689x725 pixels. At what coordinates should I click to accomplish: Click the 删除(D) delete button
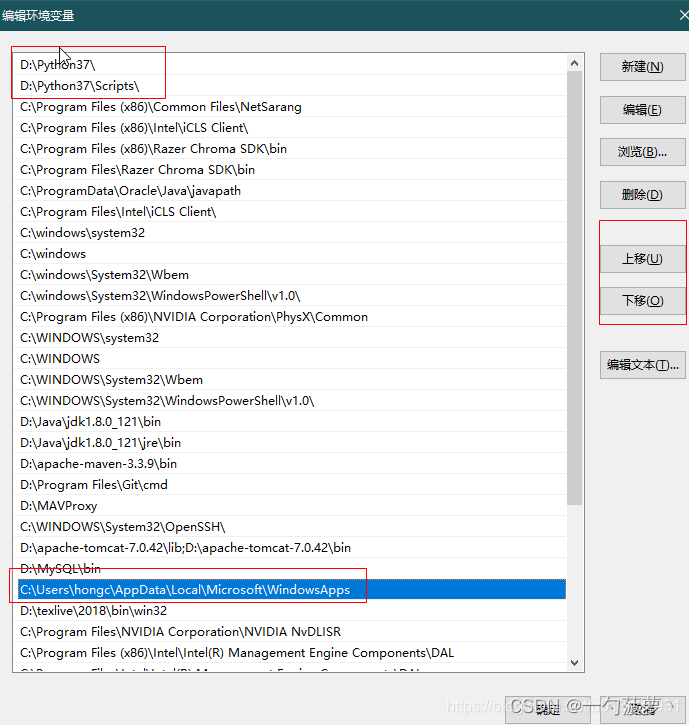[642, 195]
